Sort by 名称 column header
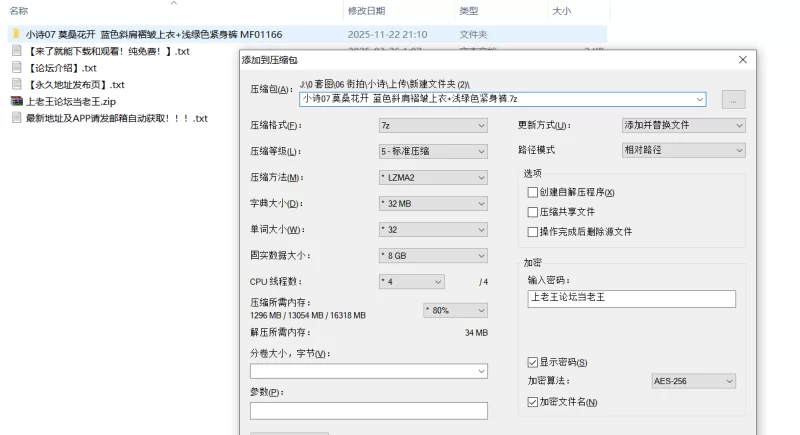Image resolution: width=800 pixels, height=435 pixels. click(x=19, y=11)
